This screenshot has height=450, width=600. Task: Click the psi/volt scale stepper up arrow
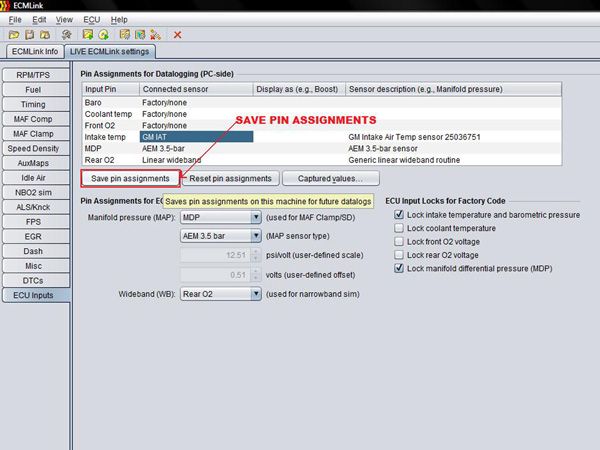point(255,252)
